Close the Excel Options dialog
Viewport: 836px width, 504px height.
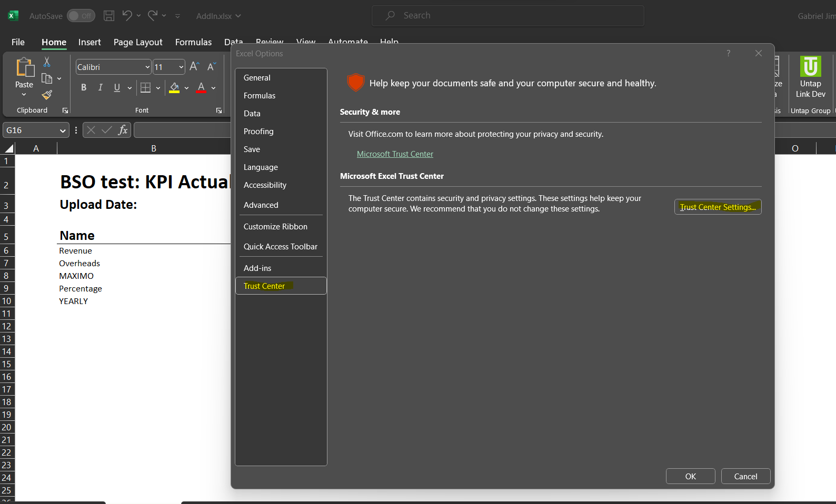pyautogui.click(x=758, y=53)
